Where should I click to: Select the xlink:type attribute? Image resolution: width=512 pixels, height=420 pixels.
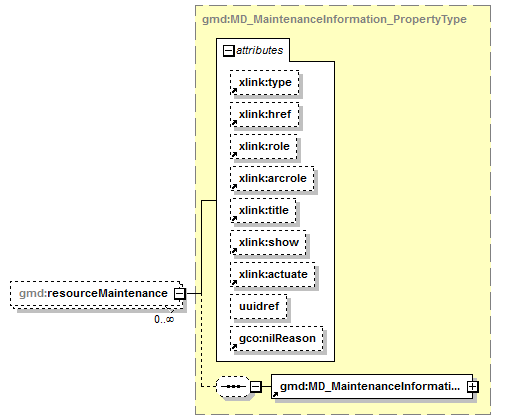pyautogui.click(x=264, y=82)
